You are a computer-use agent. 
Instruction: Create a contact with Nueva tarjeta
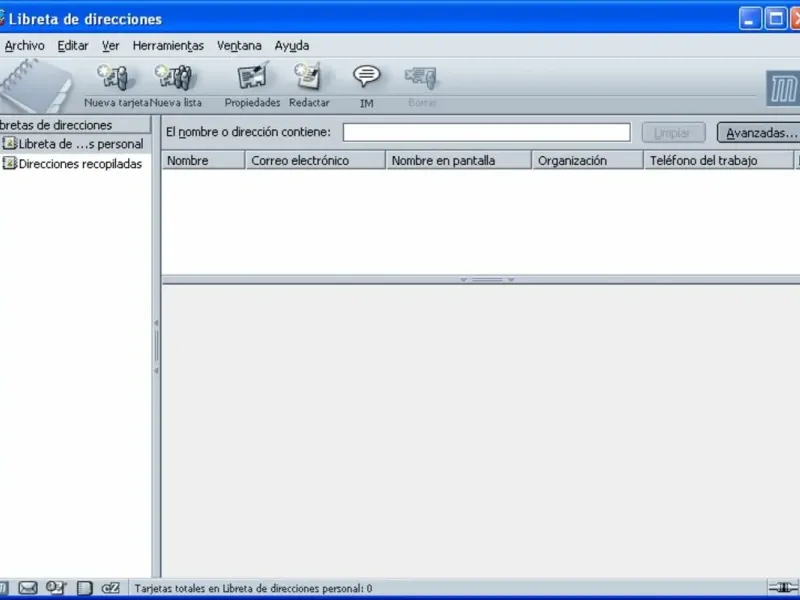click(116, 85)
